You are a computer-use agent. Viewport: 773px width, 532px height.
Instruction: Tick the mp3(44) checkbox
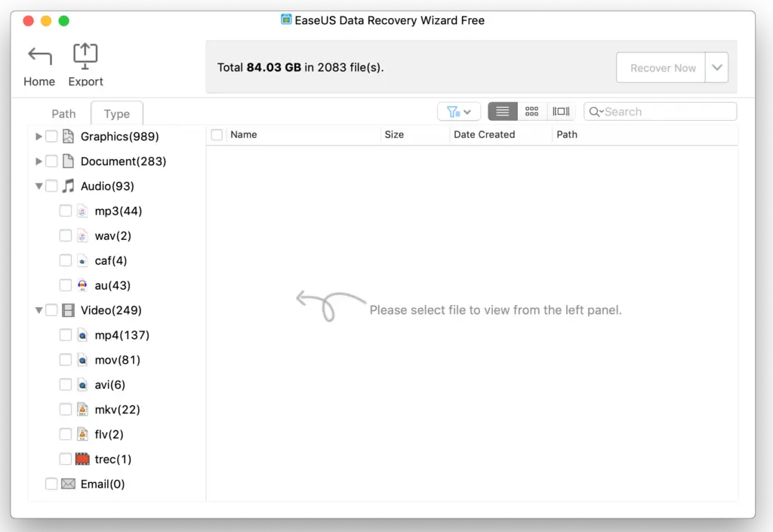[x=65, y=211]
